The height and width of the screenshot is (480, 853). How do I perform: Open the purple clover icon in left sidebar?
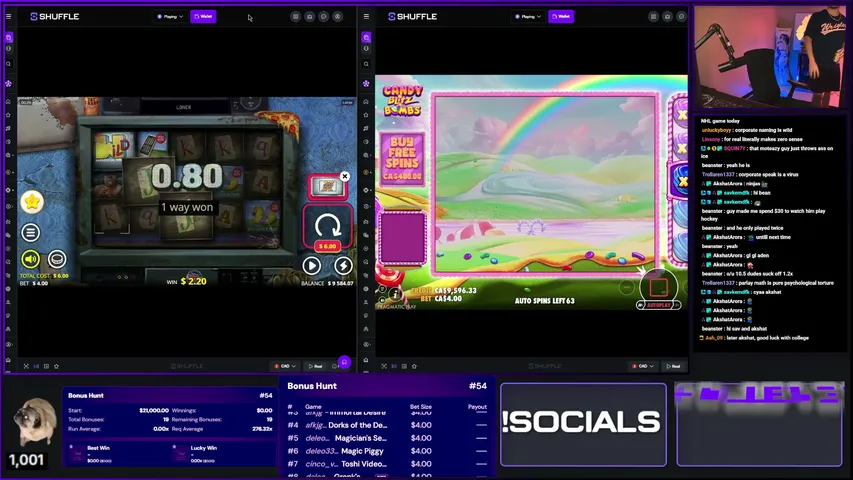tap(8, 84)
